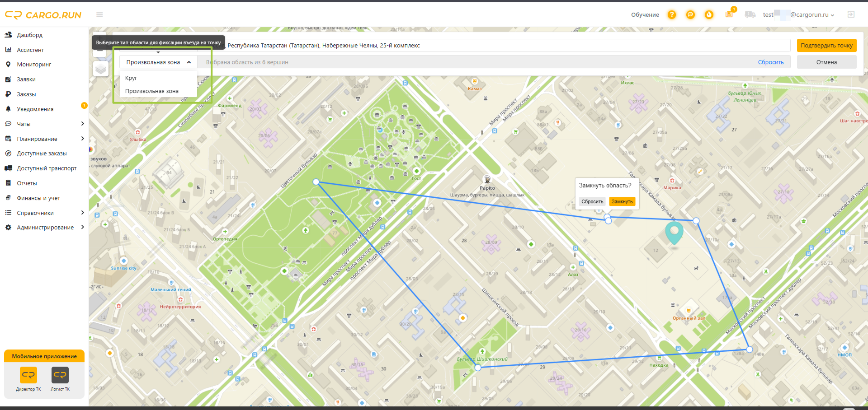Open Уведомления section
Viewport: 868px width, 410px height.
(x=35, y=109)
